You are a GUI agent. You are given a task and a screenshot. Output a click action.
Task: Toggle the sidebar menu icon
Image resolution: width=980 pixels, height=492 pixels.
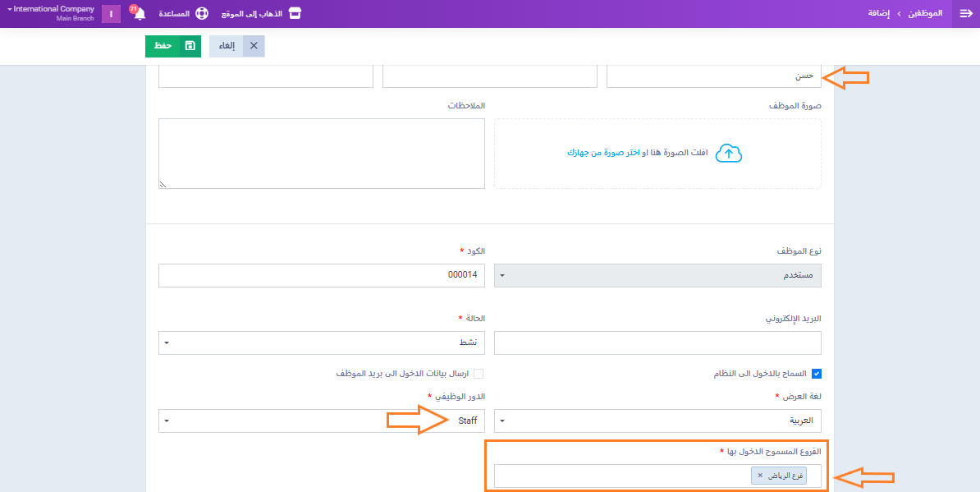[x=965, y=14]
